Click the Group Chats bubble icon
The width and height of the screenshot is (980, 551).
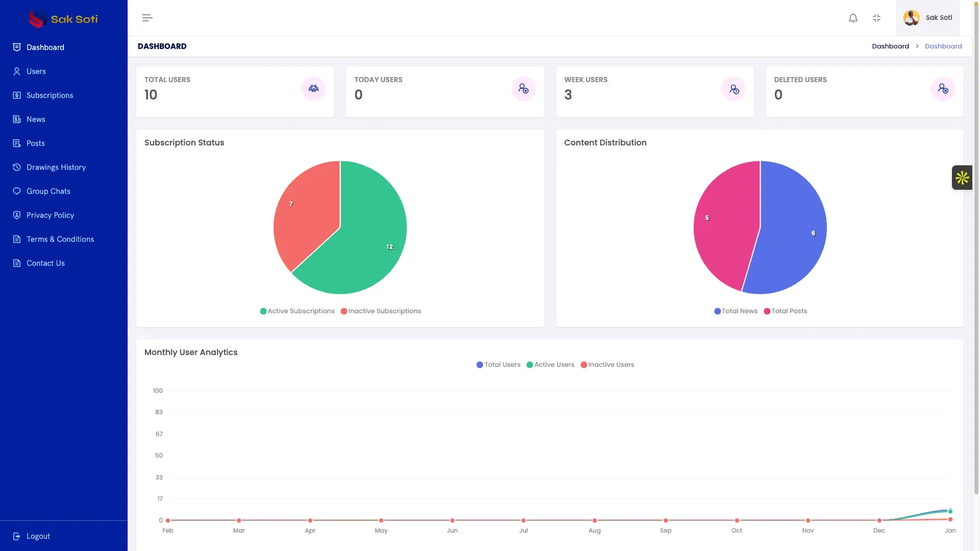coord(17,191)
